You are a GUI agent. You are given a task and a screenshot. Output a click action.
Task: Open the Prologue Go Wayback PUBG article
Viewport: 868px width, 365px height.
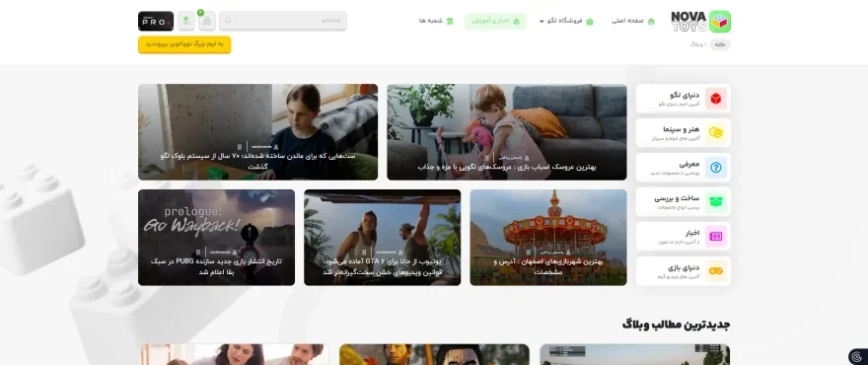(x=216, y=238)
